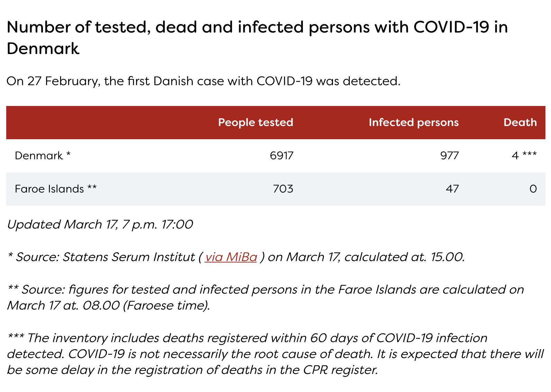
Task: Click the sentence about first Danish case
Action: [x=204, y=81]
